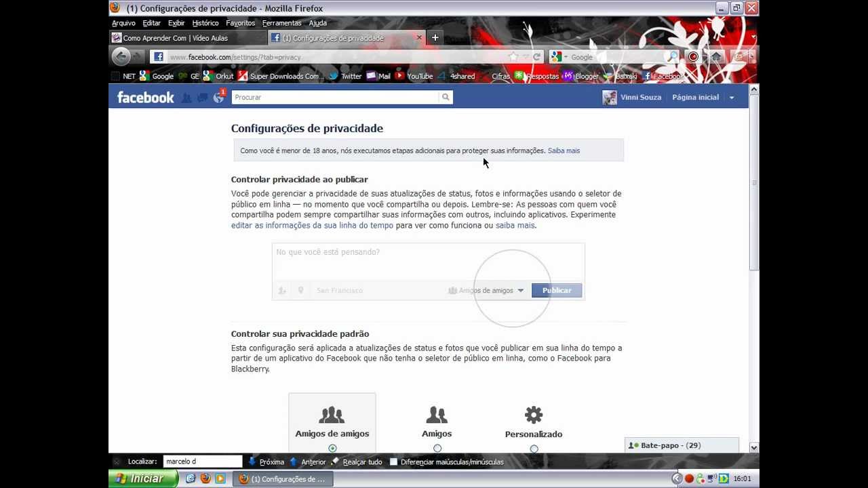This screenshot has width=868, height=488.
Task: Open the YouTube bookmark
Action: (x=414, y=76)
